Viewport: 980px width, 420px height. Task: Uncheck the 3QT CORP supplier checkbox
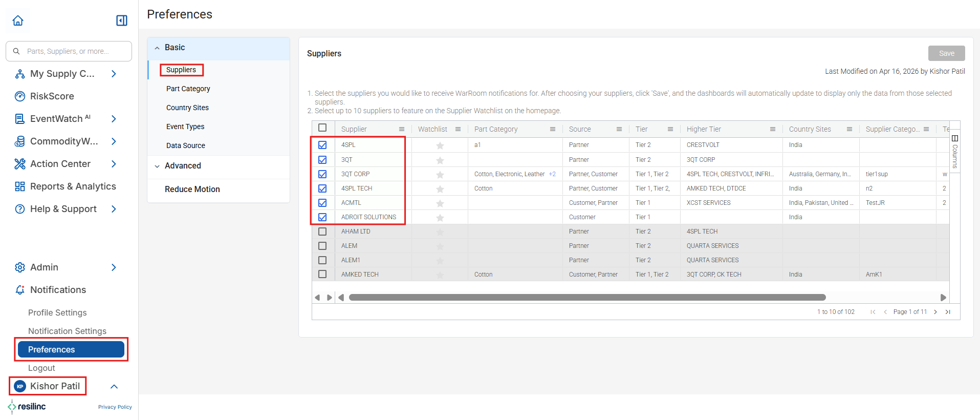pyautogui.click(x=322, y=174)
